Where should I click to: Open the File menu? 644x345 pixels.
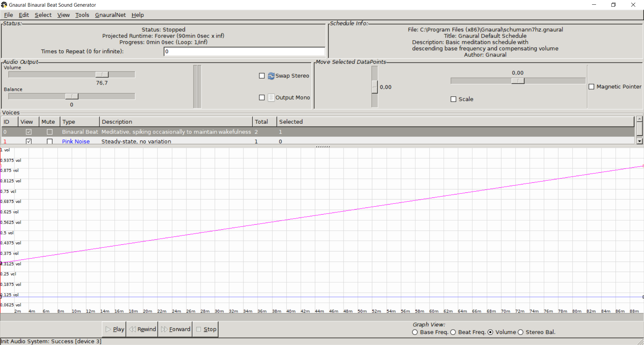[x=8, y=15]
